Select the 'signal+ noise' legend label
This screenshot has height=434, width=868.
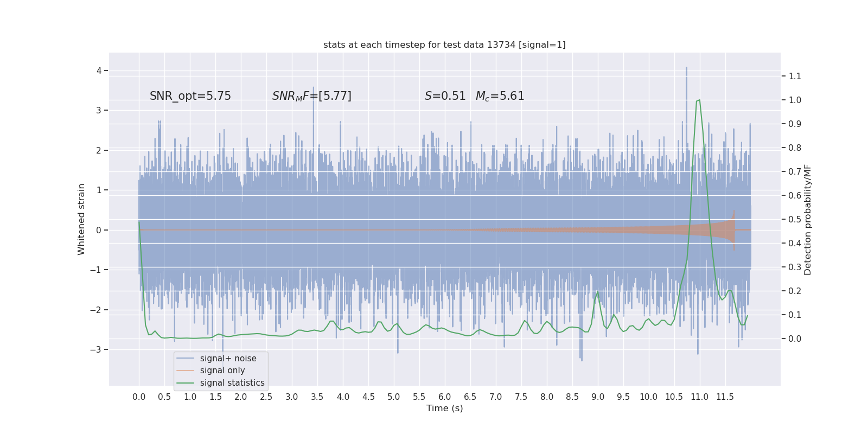(x=228, y=359)
